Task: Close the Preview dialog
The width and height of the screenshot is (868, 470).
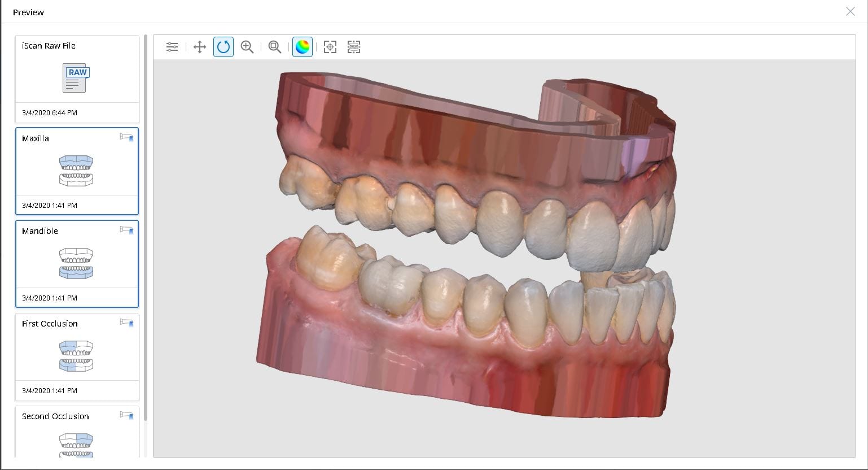Action: point(850,11)
